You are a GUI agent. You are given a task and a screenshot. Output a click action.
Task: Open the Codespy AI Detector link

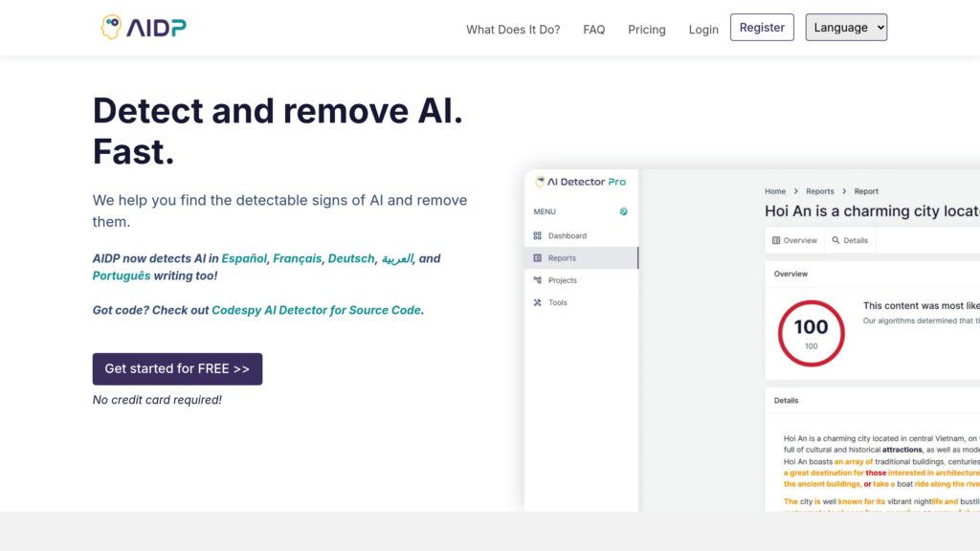pos(316,310)
